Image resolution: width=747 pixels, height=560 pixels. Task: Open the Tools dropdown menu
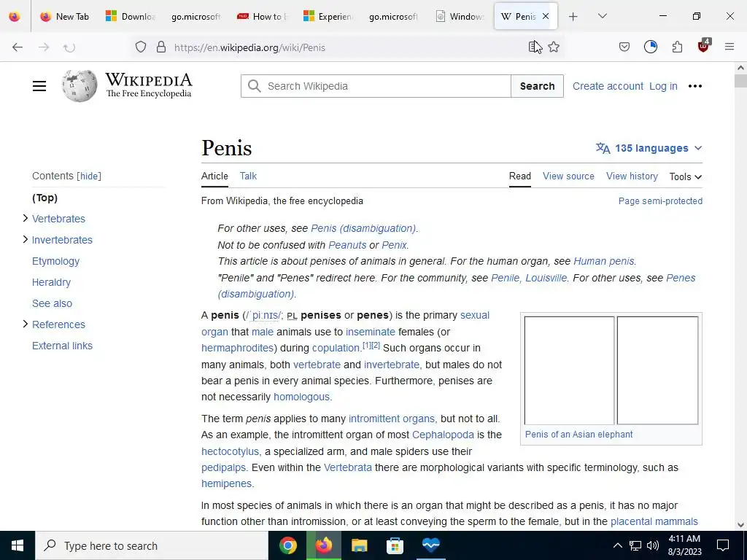coord(686,176)
